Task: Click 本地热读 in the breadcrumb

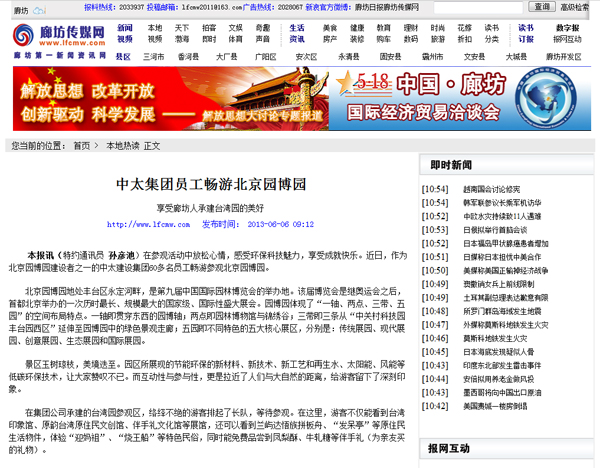Action: point(123,145)
